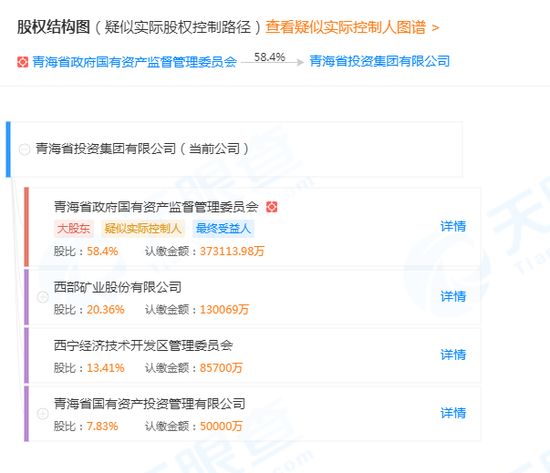This screenshot has height=473, width=550.
Task: Select 青海省国有资产投资管理有限公司 shareholder name
Action: pyautogui.click(x=149, y=404)
